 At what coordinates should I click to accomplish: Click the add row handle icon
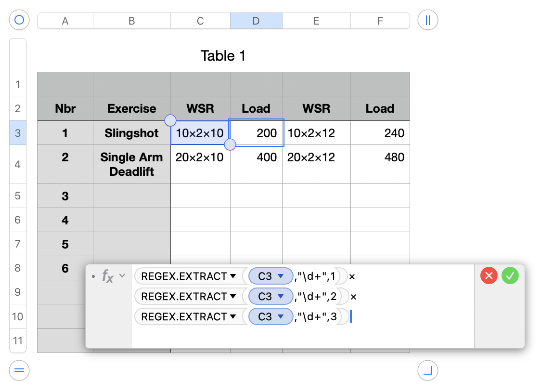[x=19, y=370]
